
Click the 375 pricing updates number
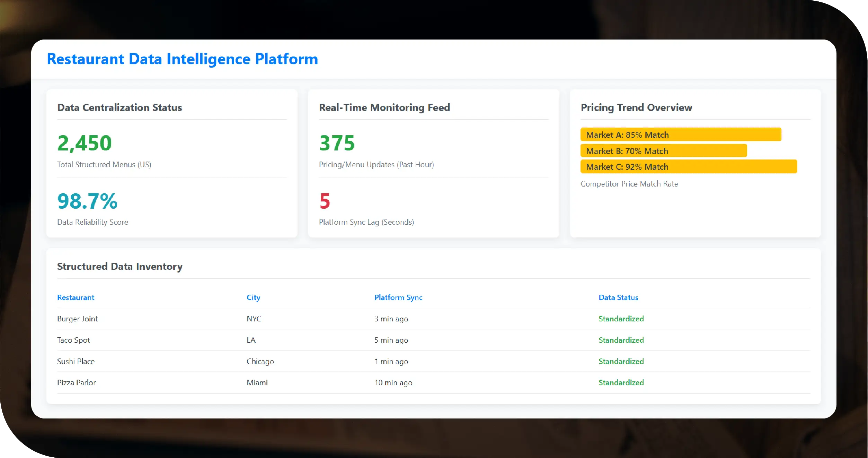pyautogui.click(x=337, y=143)
